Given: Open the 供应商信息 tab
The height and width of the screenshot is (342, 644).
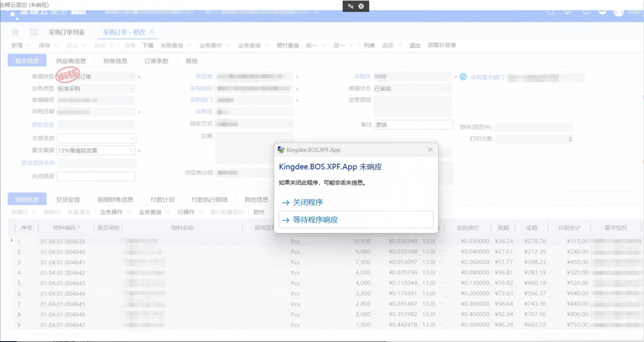Looking at the screenshot, I should coord(71,61).
